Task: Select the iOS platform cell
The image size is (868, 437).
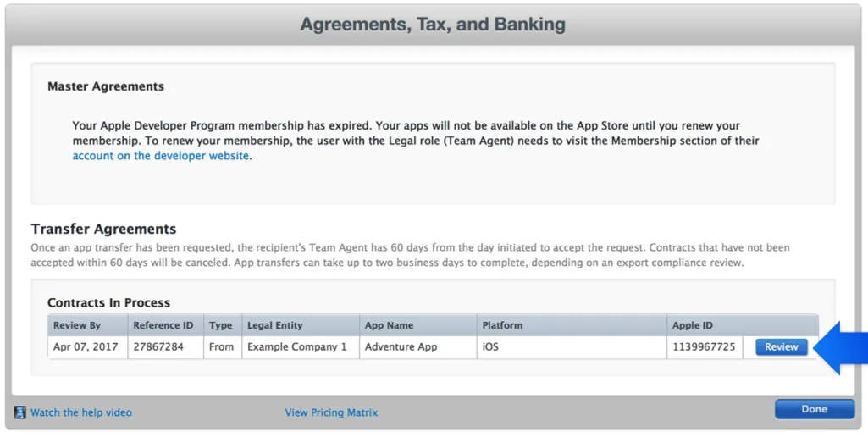Action: click(x=572, y=347)
